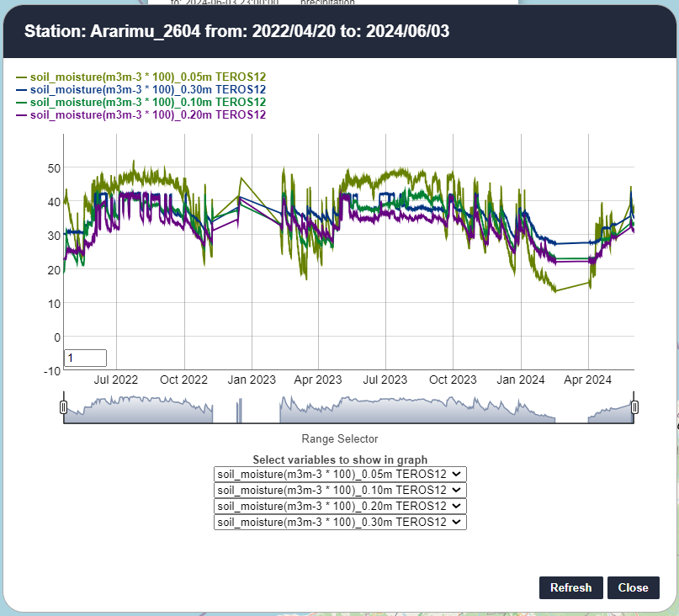Click the Jul 2023 axis label

point(385,380)
